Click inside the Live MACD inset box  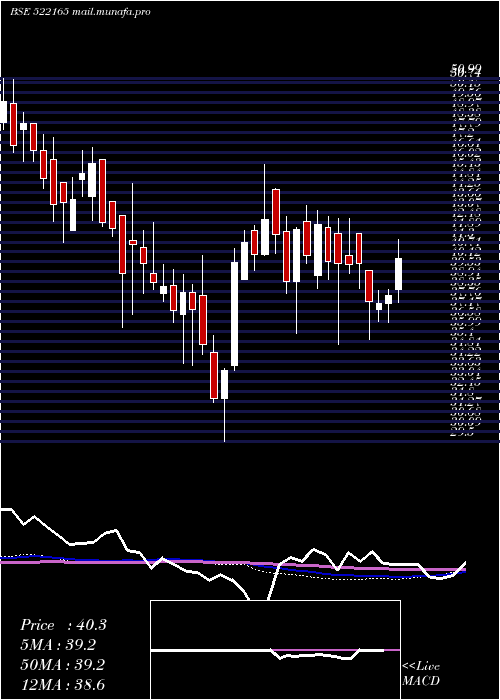[x=275, y=650]
